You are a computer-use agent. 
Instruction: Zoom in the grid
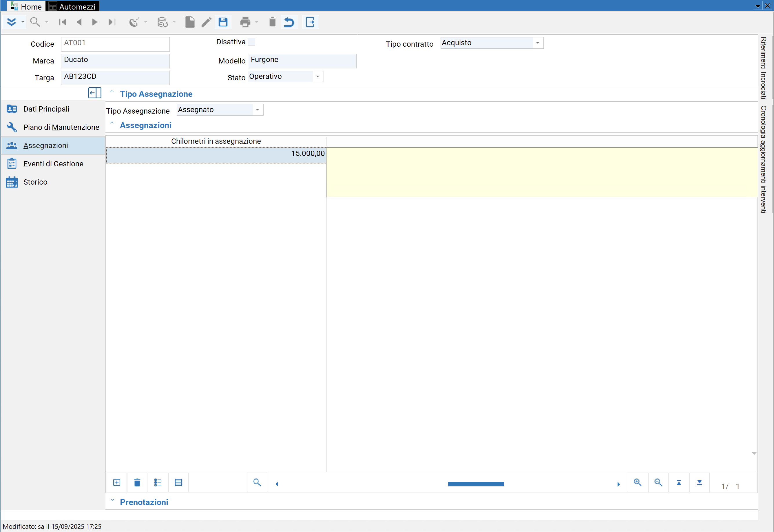[637, 482]
